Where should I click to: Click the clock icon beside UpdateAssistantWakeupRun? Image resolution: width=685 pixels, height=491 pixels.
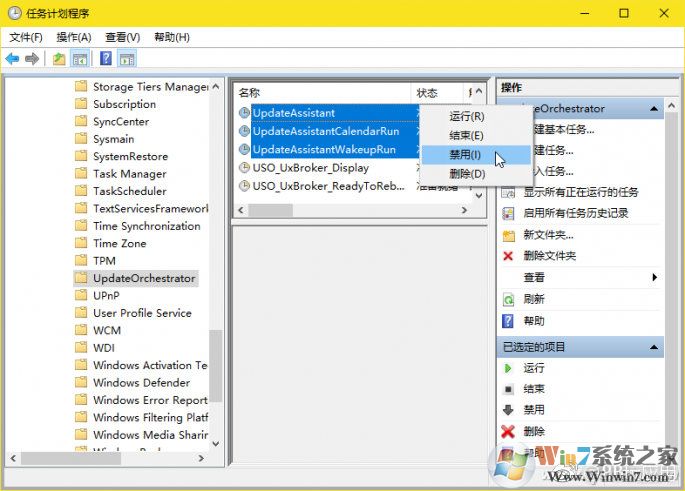[x=244, y=149]
